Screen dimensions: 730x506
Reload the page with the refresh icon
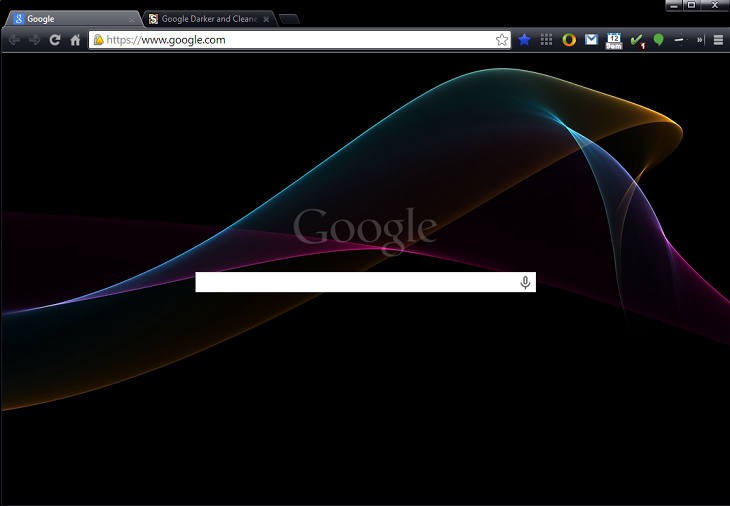[x=55, y=40]
